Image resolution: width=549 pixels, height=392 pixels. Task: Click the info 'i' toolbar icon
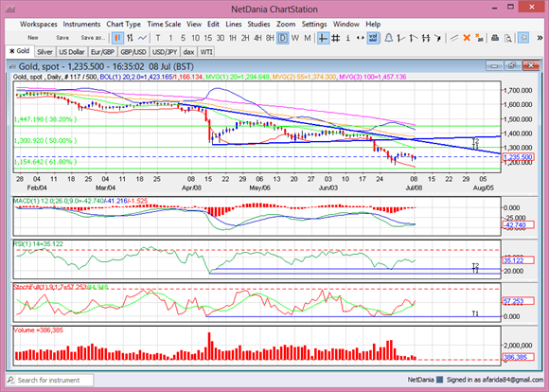(x=347, y=38)
